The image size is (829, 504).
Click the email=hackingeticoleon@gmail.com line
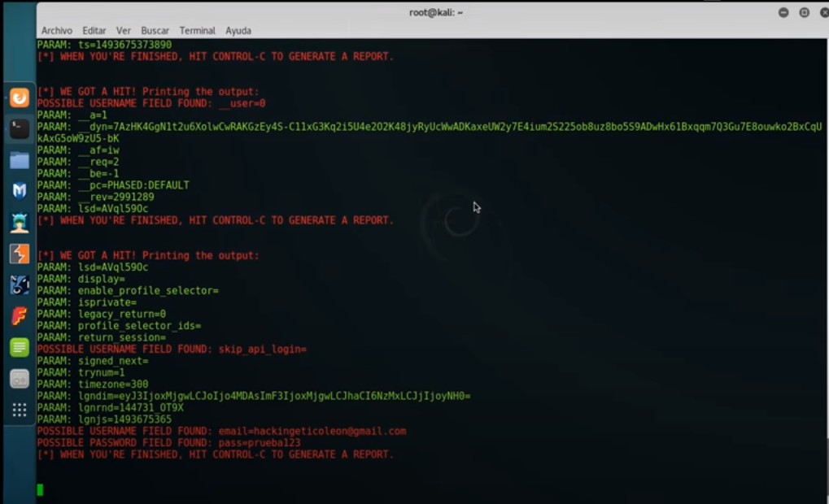221,431
